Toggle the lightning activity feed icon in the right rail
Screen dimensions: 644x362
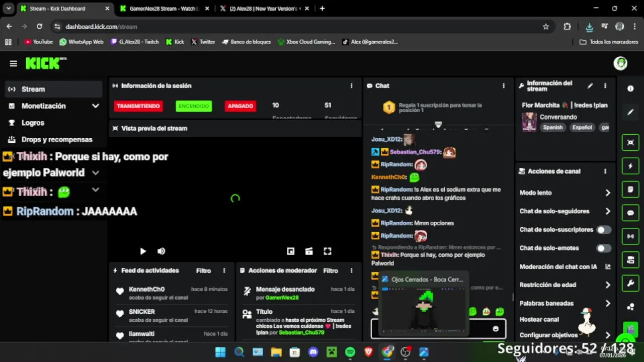click(x=630, y=166)
